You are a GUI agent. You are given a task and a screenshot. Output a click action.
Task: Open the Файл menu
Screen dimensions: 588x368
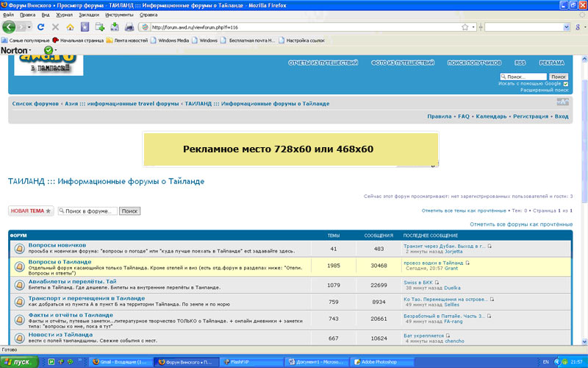(8, 15)
